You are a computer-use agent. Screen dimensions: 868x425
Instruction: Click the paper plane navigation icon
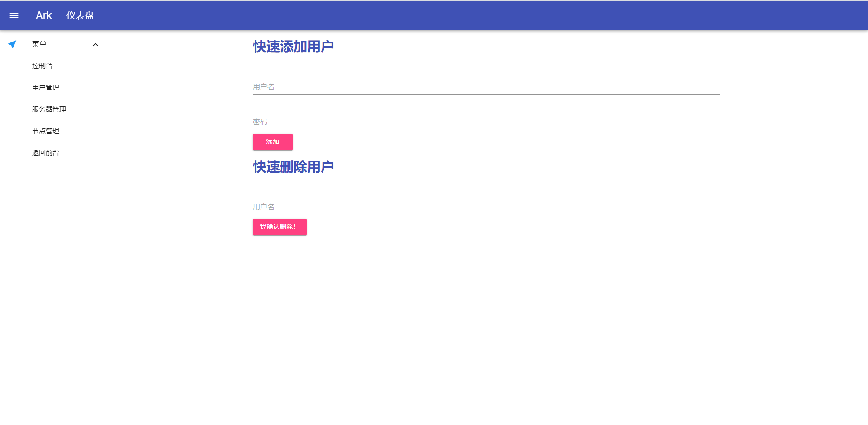tap(12, 44)
